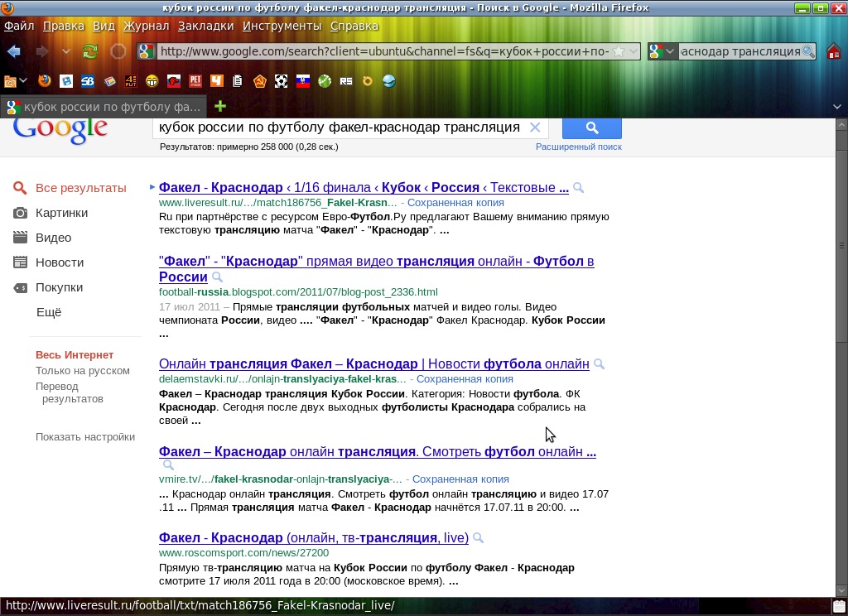Open the roscomsport Факел - Краснодар result
848x616 pixels.
click(314, 537)
